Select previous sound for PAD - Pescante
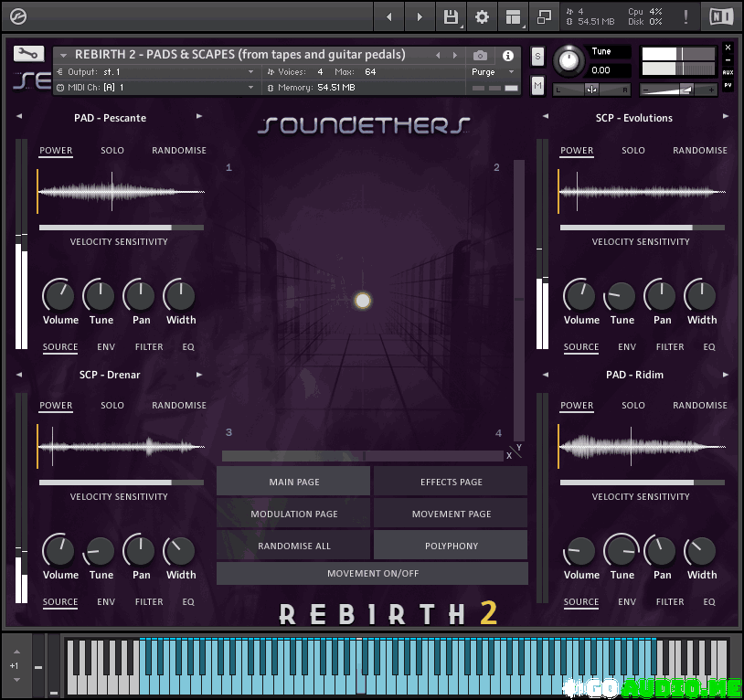Screen dimensions: 744x700 (19, 117)
